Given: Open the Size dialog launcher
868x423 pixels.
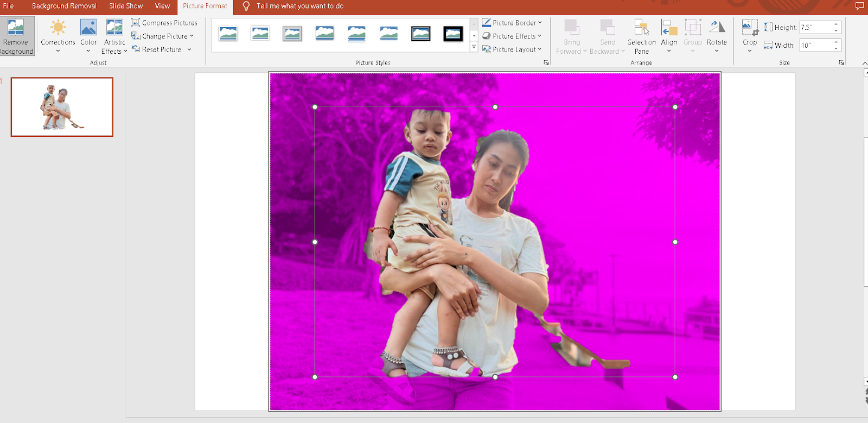Looking at the screenshot, I should (x=841, y=62).
